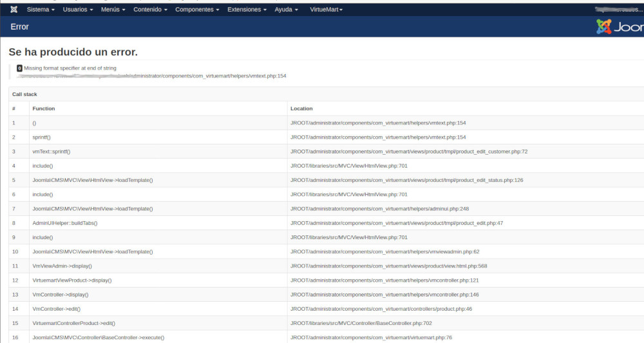Click VirtuemartControllerProduct->edit() function cell

[158, 323]
